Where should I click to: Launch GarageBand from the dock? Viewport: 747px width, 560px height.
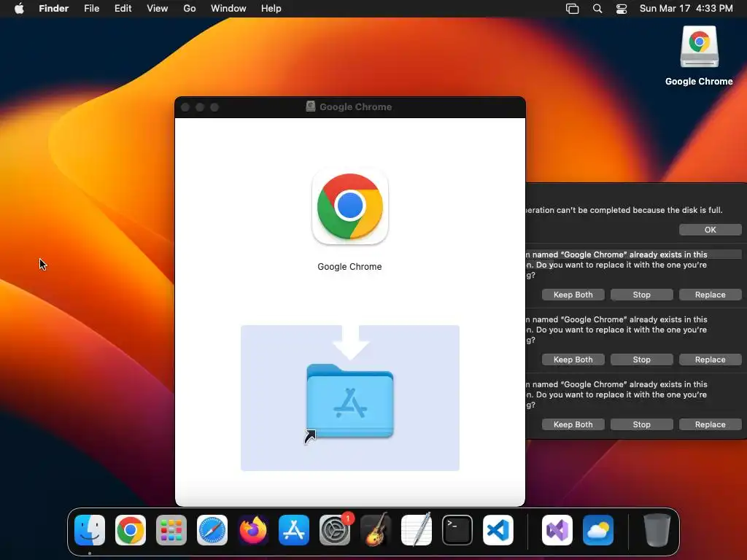point(376,530)
